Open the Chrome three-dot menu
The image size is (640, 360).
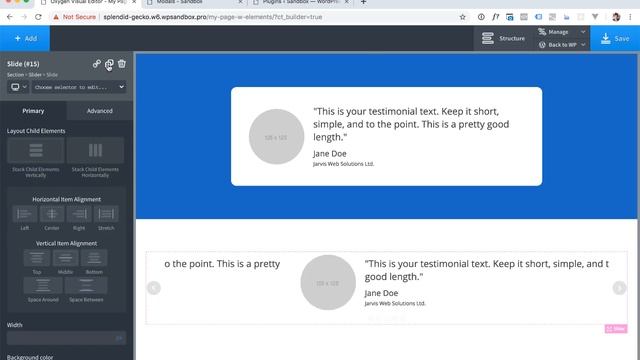[x=630, y=17]
